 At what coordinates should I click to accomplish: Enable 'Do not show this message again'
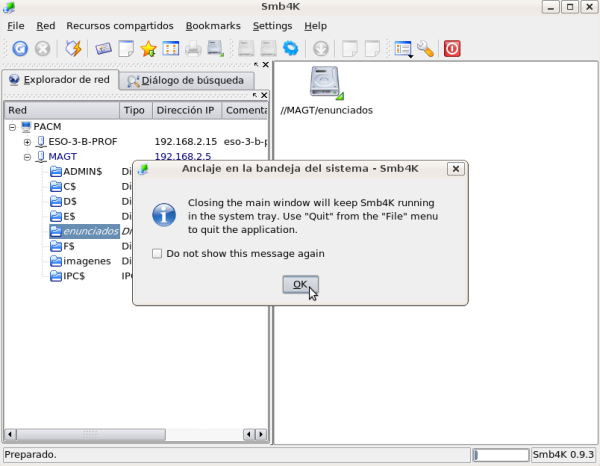157,254
